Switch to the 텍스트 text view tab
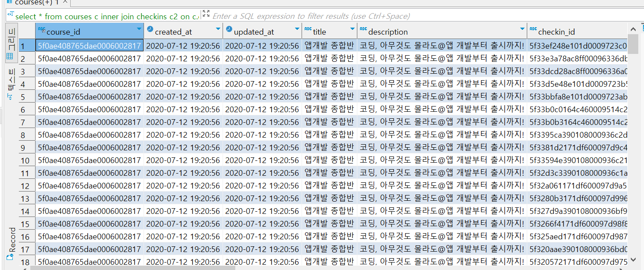Image resolution: width=644 pixels, height=270 pixels. click(x=11, y=85)
